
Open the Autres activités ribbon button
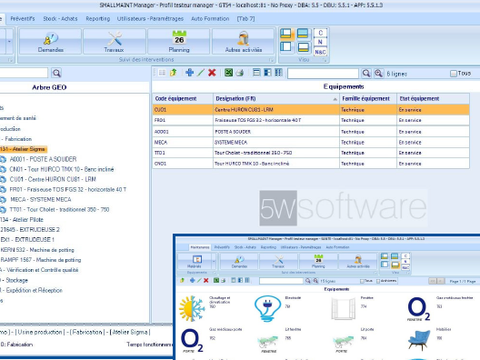tap(243, 41)
